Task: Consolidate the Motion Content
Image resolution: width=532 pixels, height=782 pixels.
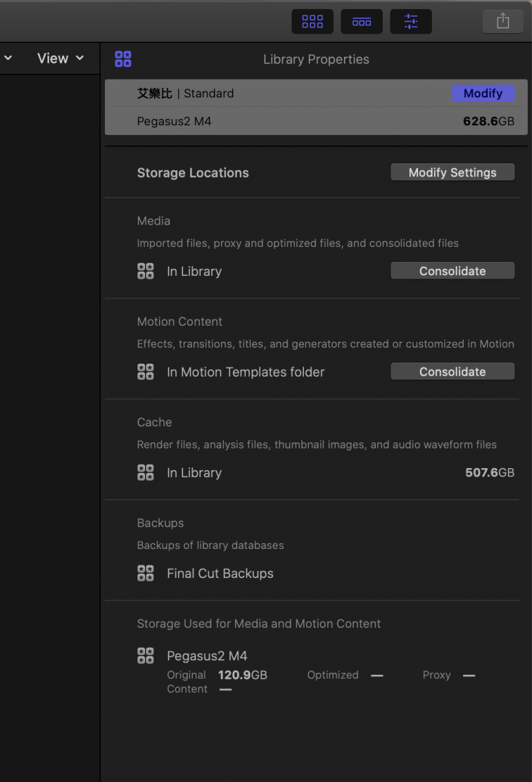Action: (x=452, y=372)
